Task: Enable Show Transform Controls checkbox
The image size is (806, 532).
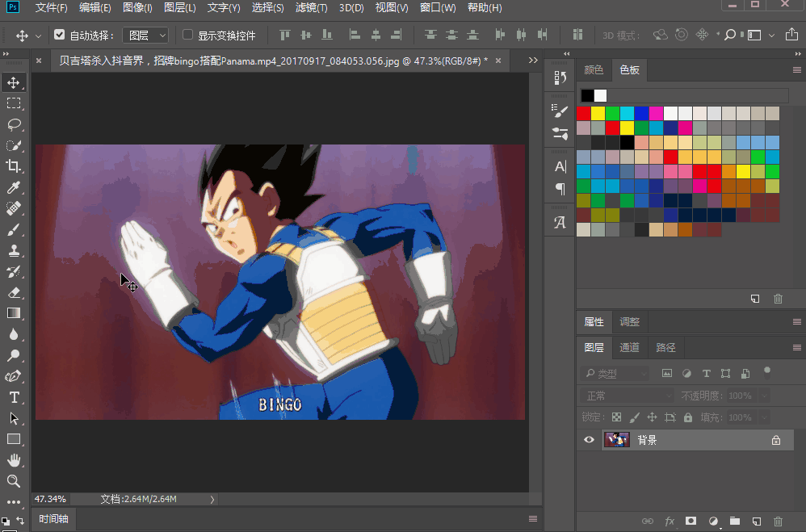Action: click(x=187, y=35)
